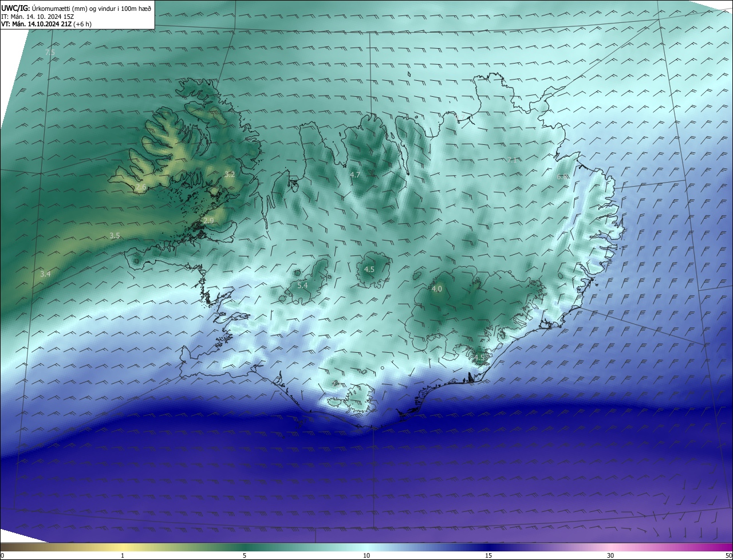
Task: Click the title "Úrkomumætti (mm) og vindur í 100m hæð"
Action: coord(92,7)
